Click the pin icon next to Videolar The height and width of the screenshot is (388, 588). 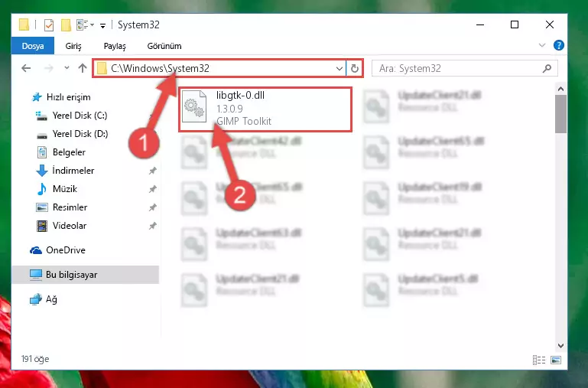pos(153,226)
